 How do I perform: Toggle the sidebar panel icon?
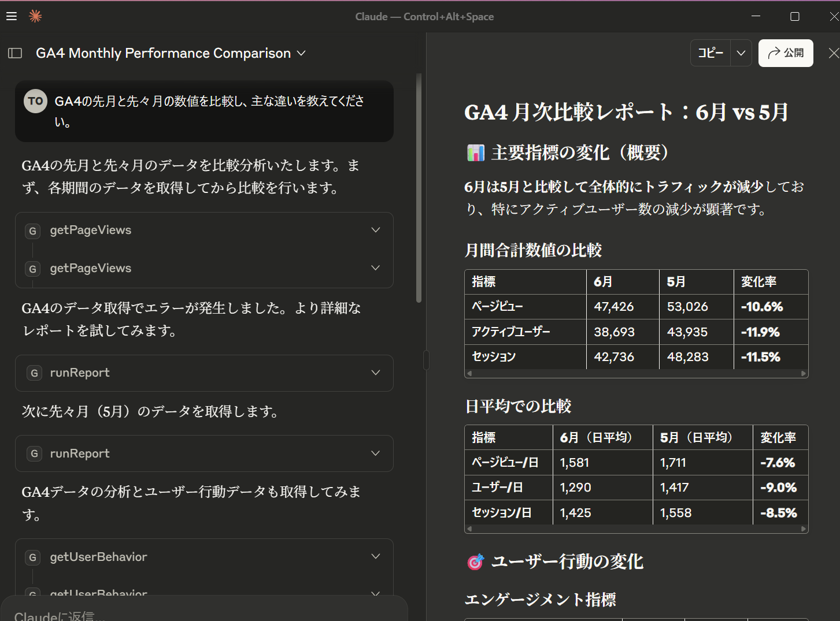[15, 53]
